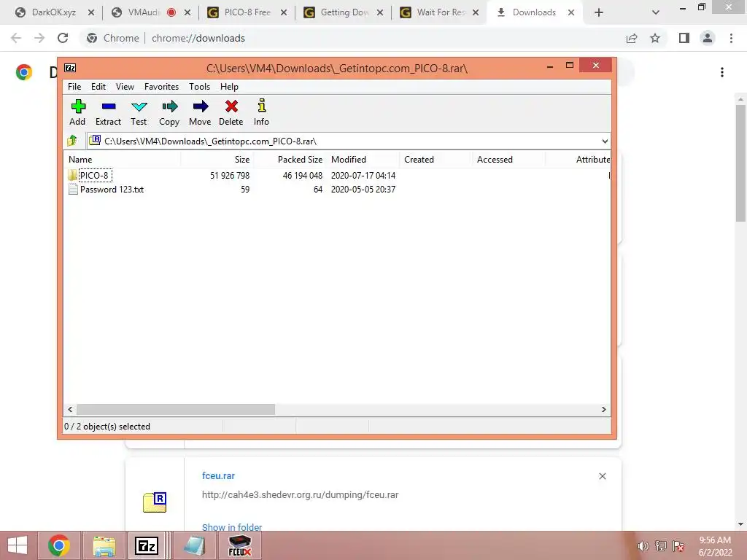Select the PICO-8 folder icon
Viewport: 747px width, 560px height.
pos(72,175)
